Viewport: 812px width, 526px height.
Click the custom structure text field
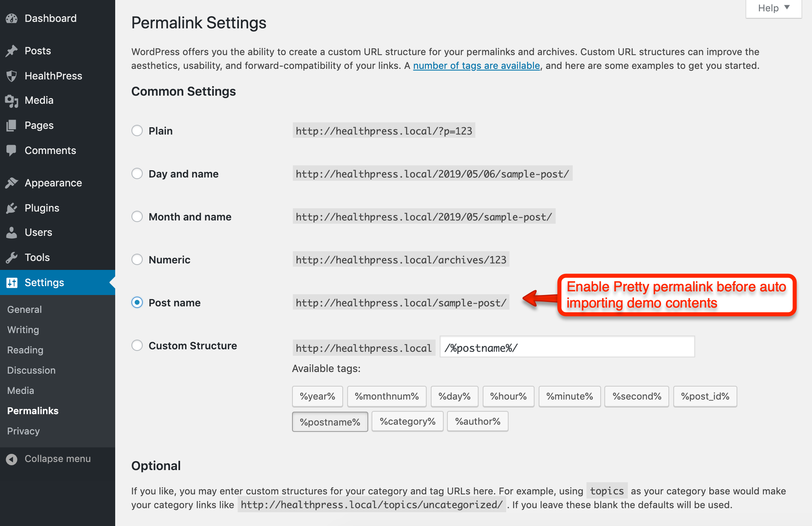pyautogui.click(x=567, y=347)
